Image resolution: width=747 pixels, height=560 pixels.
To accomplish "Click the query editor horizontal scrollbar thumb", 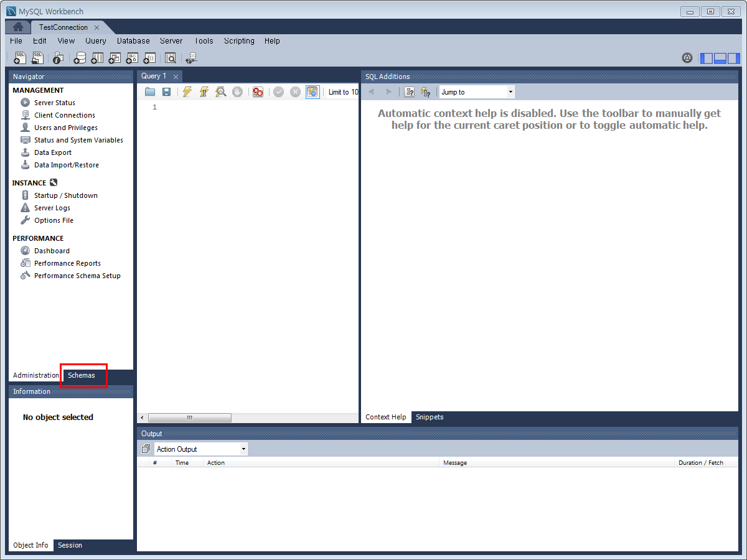I will point(190,418).
